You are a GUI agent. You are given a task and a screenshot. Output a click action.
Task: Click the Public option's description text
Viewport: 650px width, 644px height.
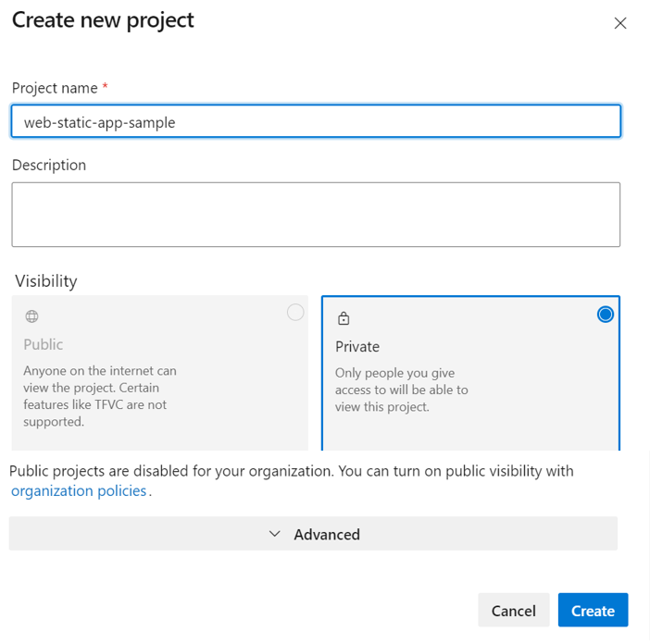pos(100,396)
